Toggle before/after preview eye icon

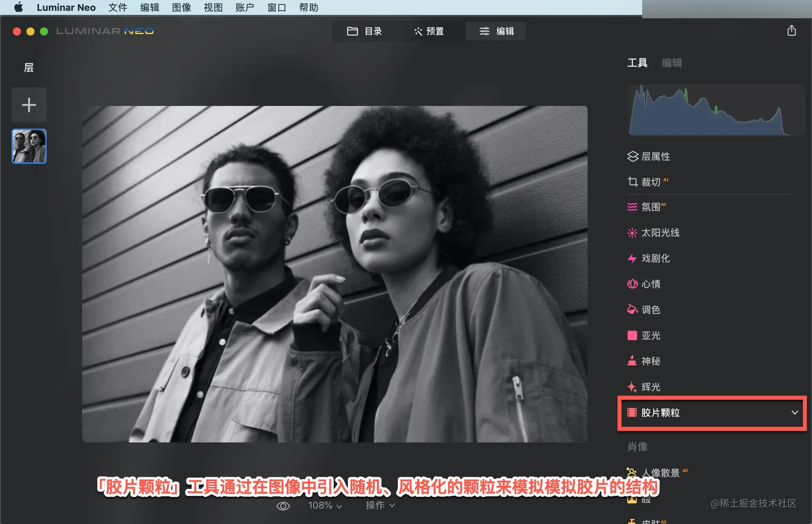(283, 506)
